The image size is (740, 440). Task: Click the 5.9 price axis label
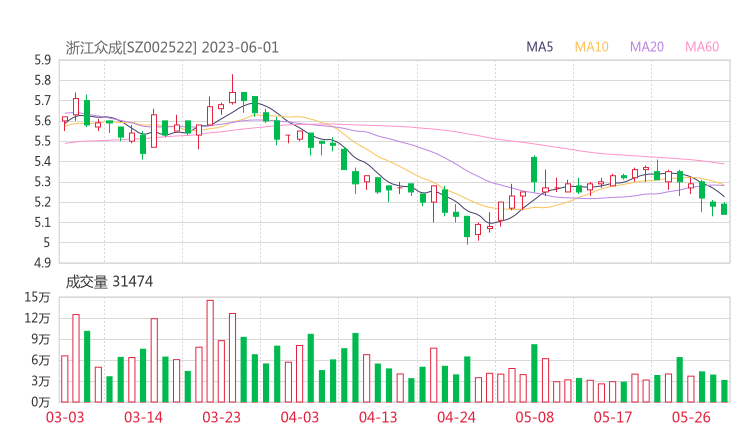pyautogui.click(x=42, y=60)
